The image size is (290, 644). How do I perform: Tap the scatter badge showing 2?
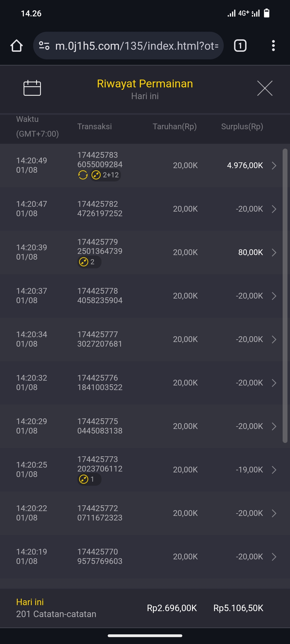click(89, 262)
